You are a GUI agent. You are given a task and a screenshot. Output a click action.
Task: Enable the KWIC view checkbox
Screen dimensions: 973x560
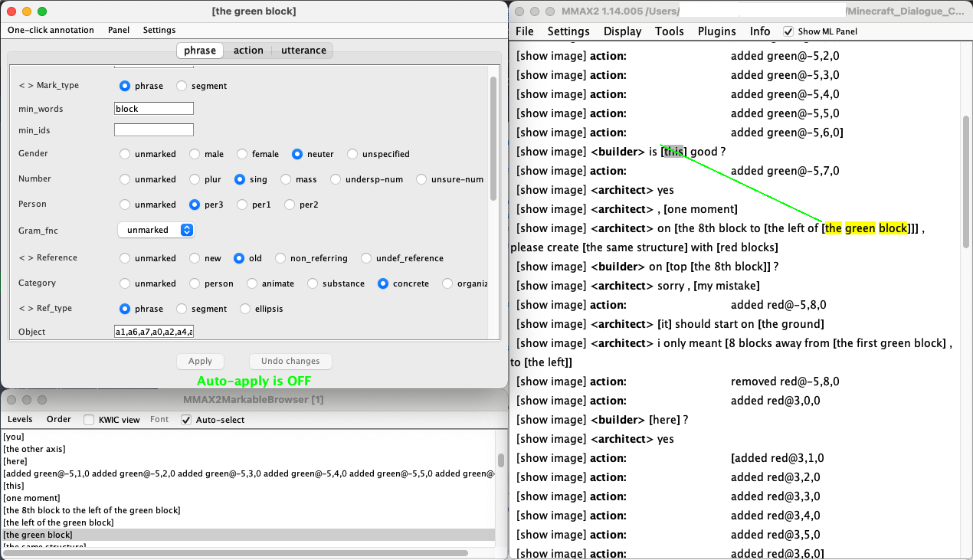coord(89,420)
